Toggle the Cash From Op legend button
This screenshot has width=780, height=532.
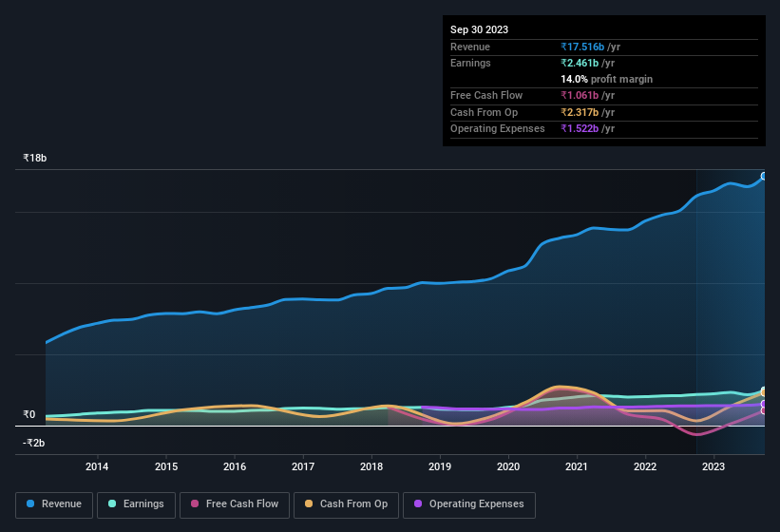coord(346,504)
